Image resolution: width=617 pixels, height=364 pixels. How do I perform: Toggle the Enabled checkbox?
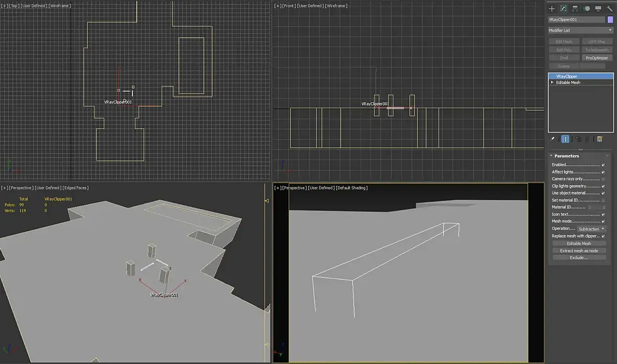[603, 165]
